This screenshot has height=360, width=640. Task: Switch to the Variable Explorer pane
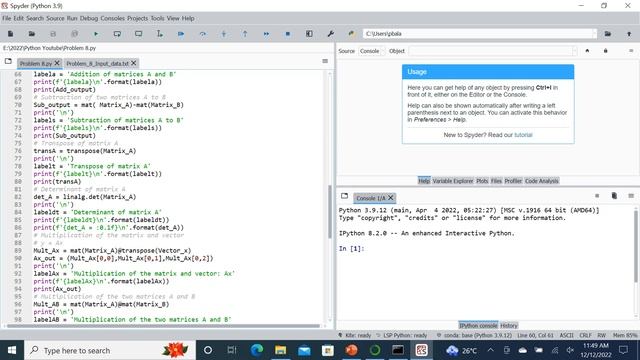pos(453,181)
